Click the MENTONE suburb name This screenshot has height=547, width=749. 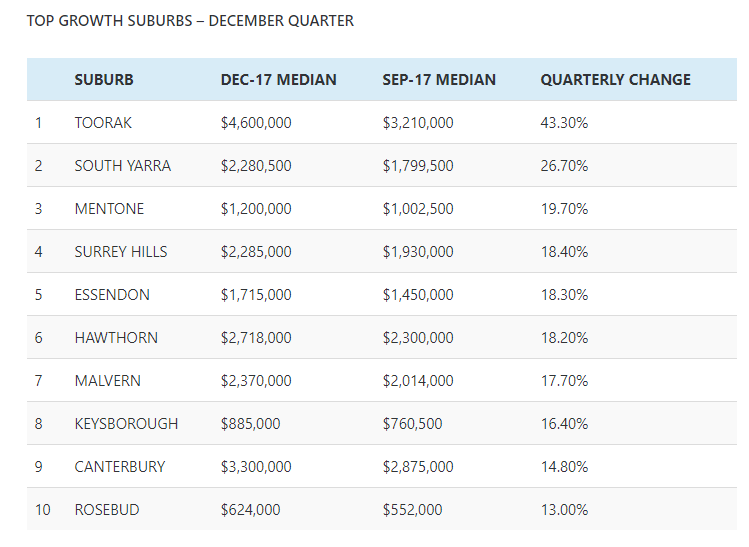[x=109, y=209]
